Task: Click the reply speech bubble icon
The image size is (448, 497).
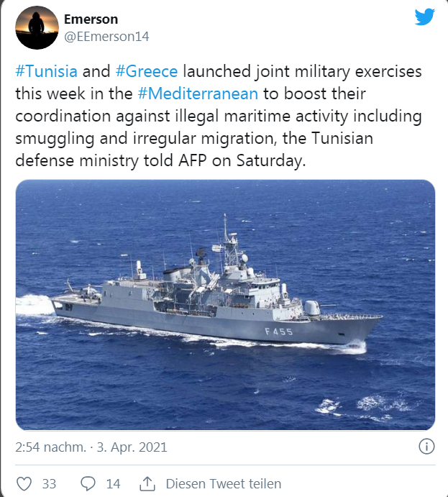Action: click(x=88, y=483)
